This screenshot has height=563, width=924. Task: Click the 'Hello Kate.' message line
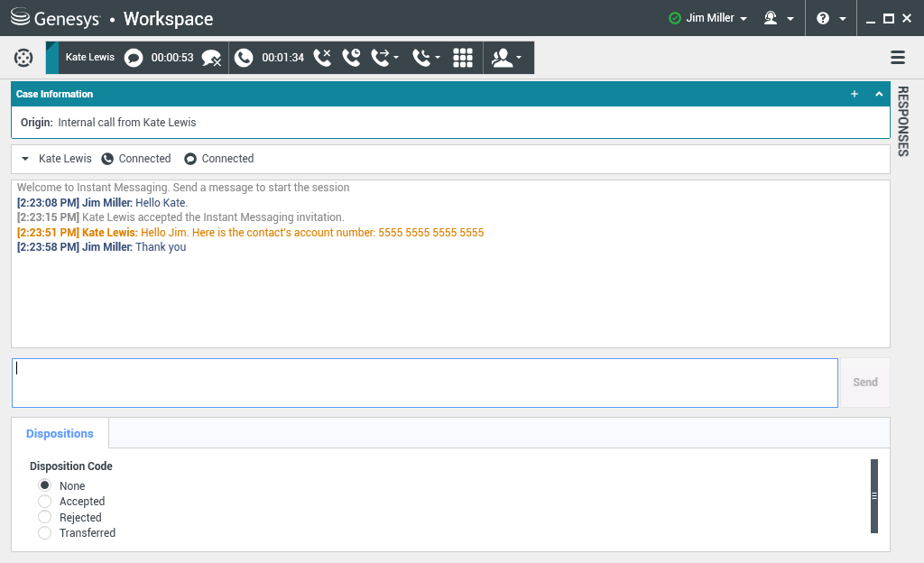click(103, 203)
